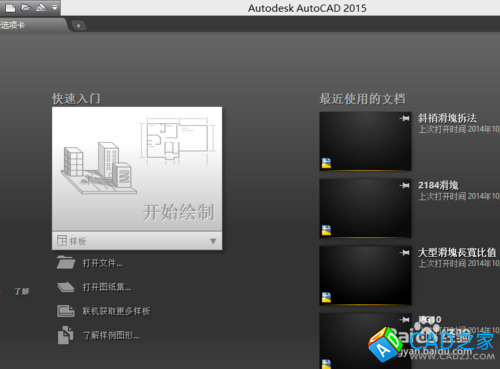Click the Sheet Set Manager icon in quick access toolbar
The width and height of the screenshot is (500, 369).
[x=41, y=7]
